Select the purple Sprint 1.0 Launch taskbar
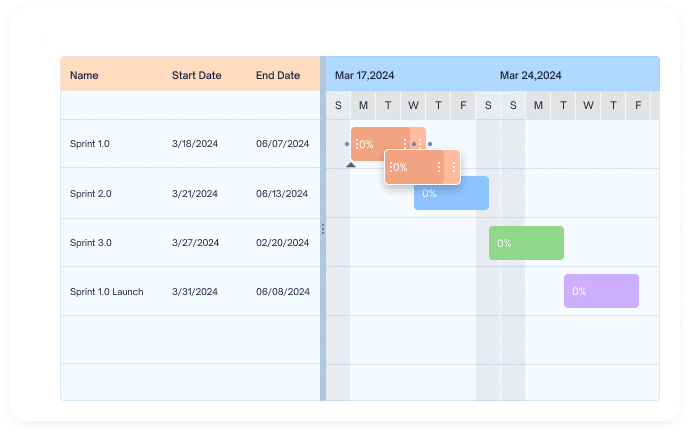The image size is (690, 435). tap(602, 291)
